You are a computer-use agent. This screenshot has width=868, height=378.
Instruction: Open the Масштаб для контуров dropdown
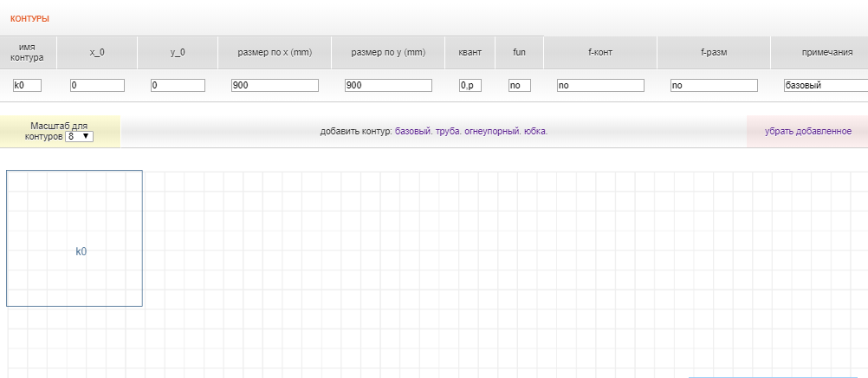(80, 136)
